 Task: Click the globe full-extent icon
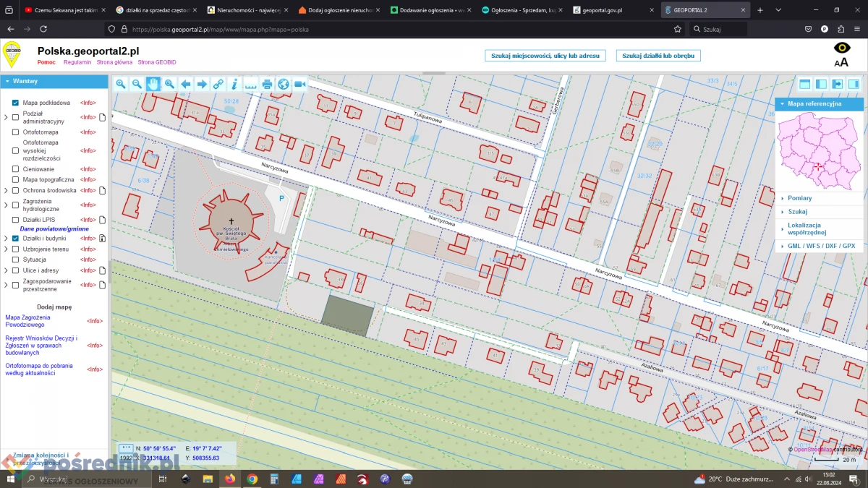pos(282,84)
